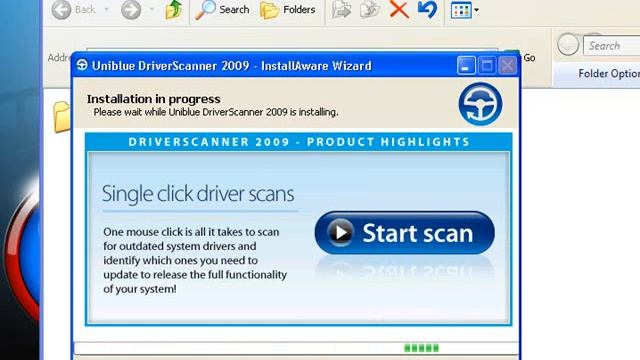640x360 pixels.
Task: Open the Search pane in Explorer
Action: click(222, 9)
